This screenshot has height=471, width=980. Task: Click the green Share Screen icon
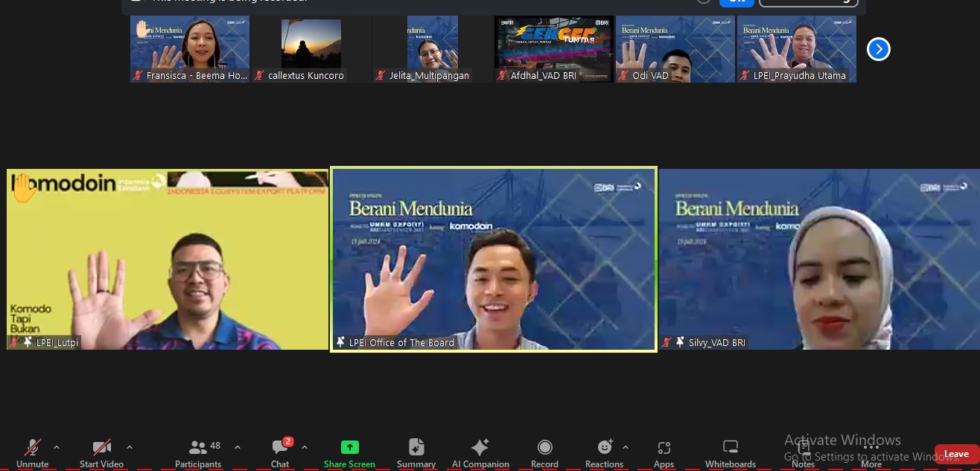coord(349,447)
